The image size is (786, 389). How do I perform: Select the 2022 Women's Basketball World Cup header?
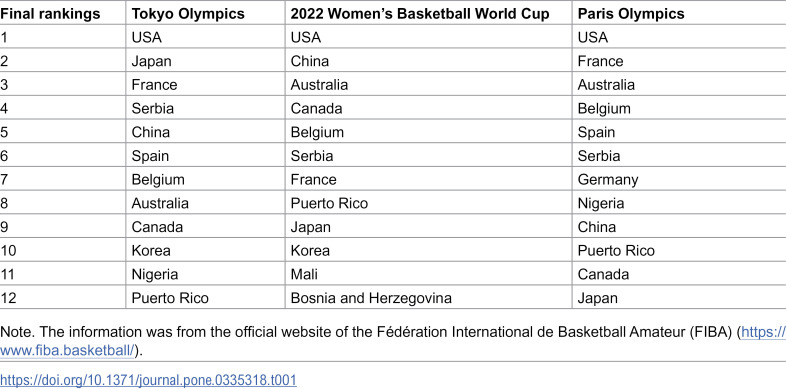(x=420, y=14)
